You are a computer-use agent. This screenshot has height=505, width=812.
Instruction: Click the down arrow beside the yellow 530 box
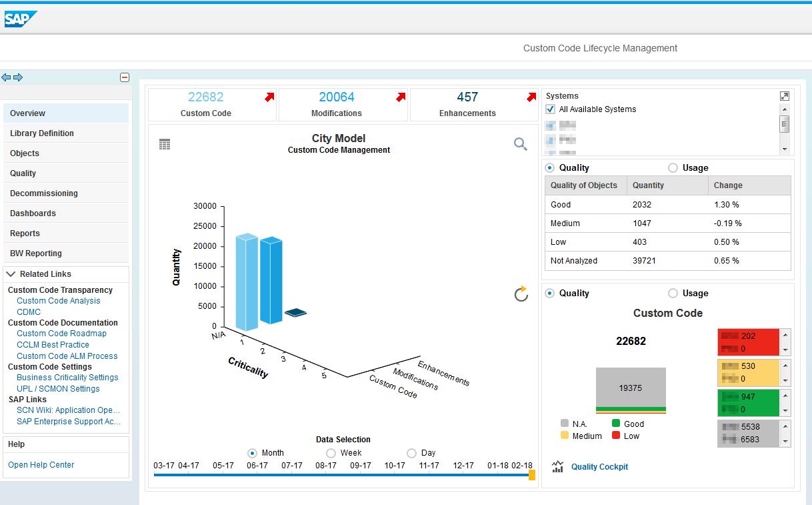(x=785, y=381)
